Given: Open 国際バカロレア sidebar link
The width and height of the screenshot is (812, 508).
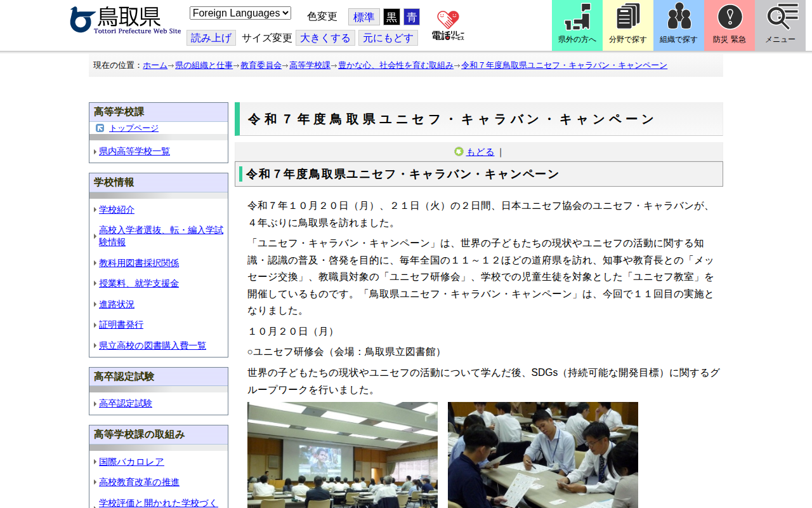Looking at the screenshot, I should 131,462.
